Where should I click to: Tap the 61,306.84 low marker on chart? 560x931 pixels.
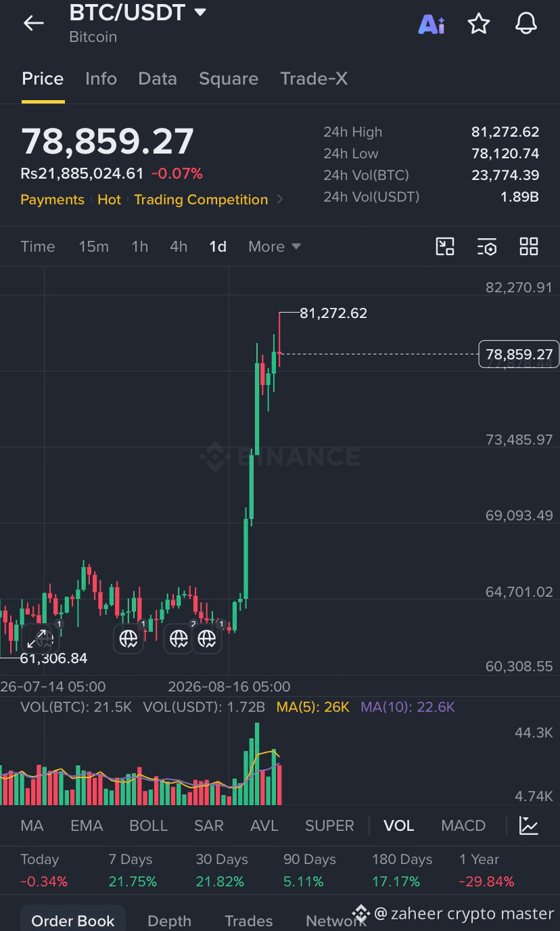(x=53, y=658)
